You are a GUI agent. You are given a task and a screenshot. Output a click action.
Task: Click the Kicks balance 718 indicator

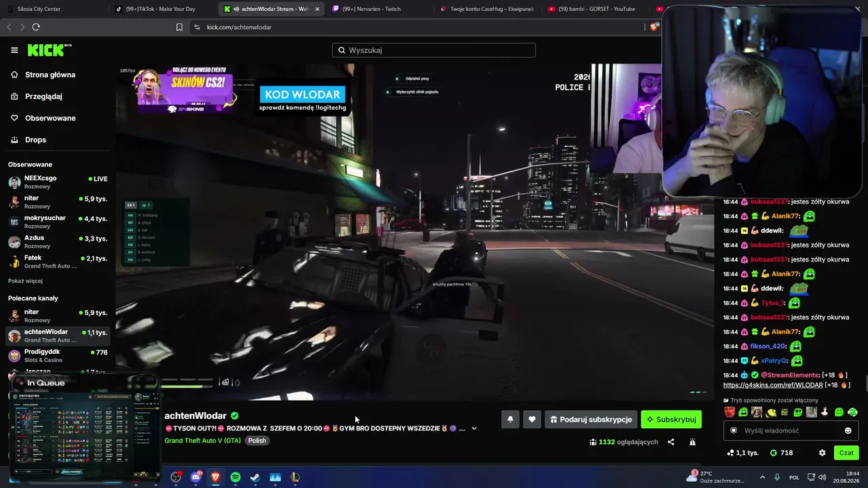pyautogui.click(x=782, y=453)
